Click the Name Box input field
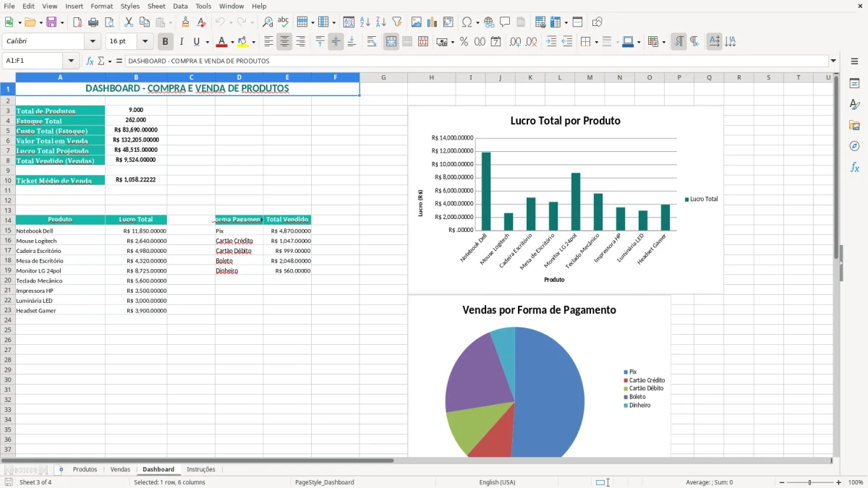The height and width of the screenshot is (488, 868). click(33, 61)
